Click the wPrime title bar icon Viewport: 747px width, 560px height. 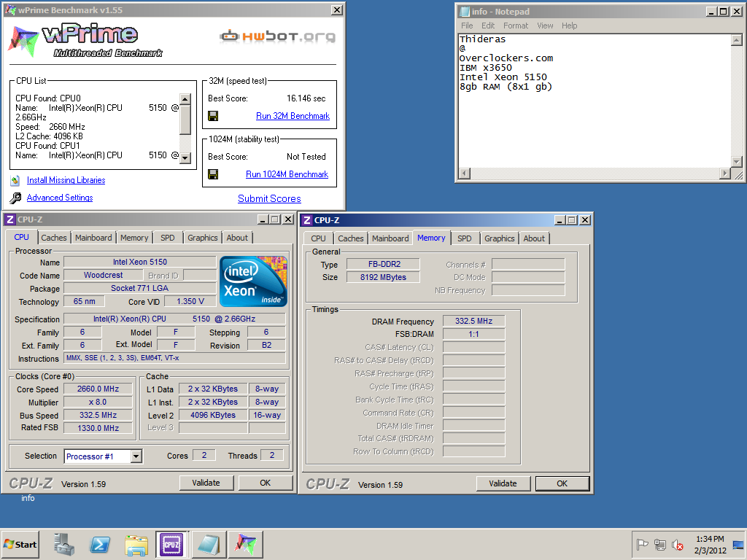coord(10,9)
